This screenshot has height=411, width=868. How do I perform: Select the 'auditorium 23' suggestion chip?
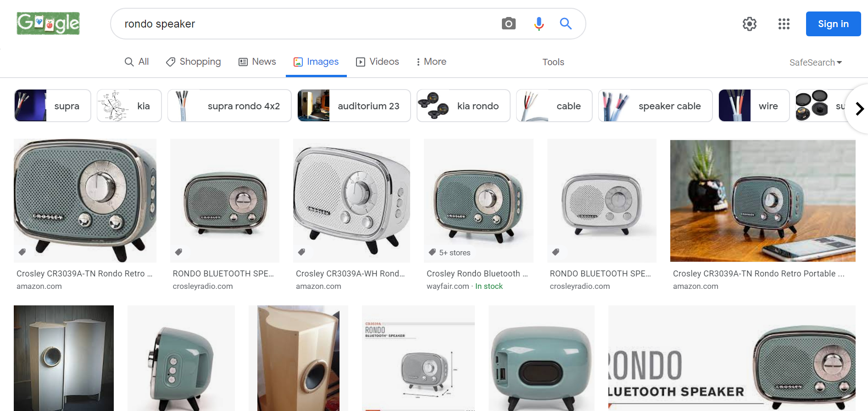click(x=354, y=106)
